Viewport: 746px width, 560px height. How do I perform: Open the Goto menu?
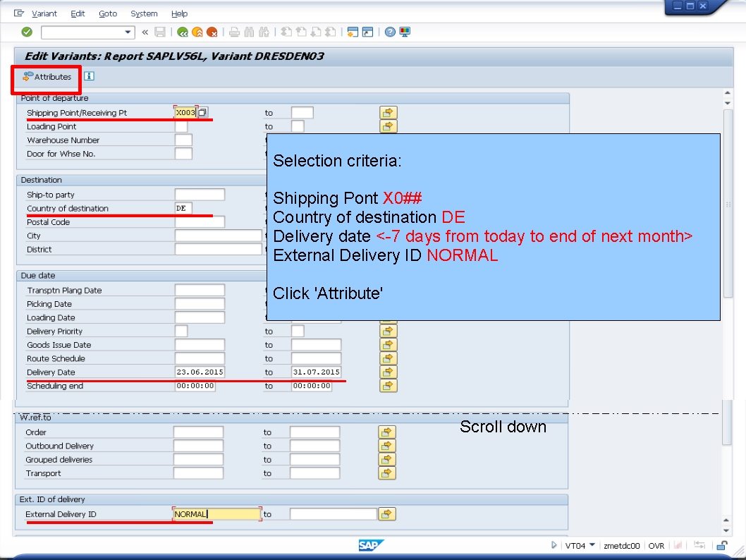pos(108,13)
